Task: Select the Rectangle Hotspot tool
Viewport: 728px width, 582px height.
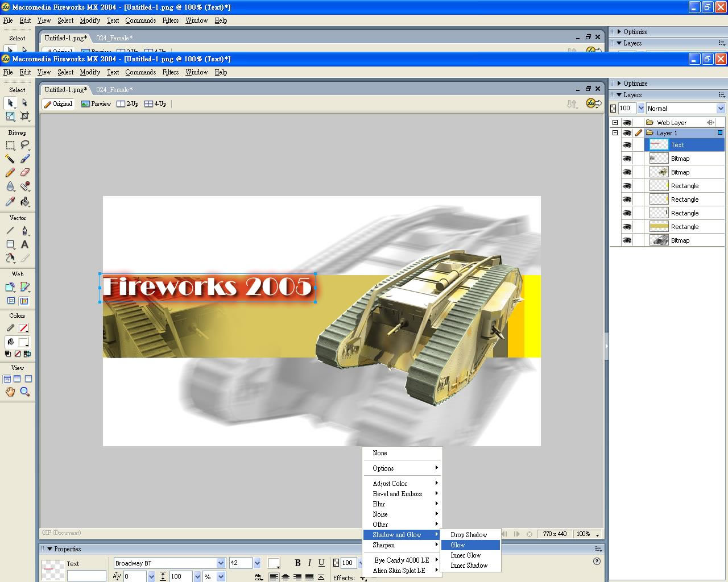Action: [x=10, y=288]
